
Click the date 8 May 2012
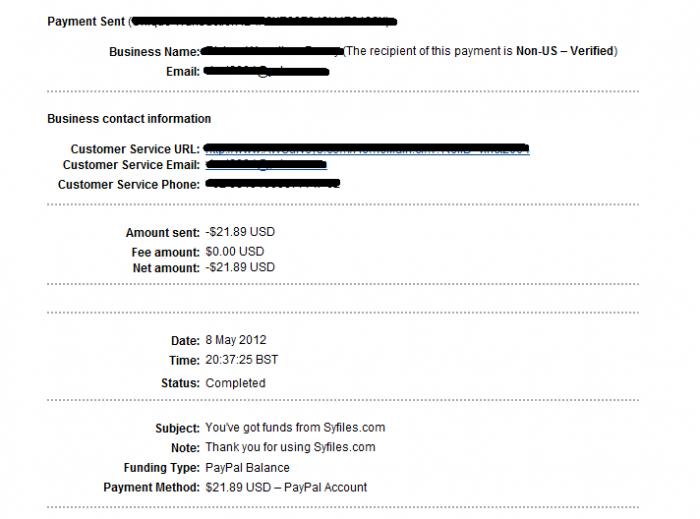point(236,340)
